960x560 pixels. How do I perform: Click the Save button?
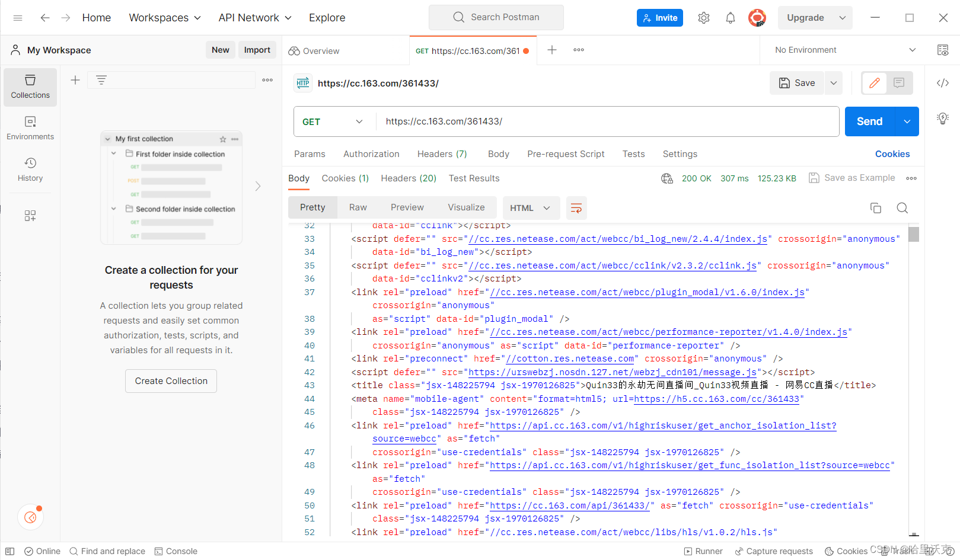coord(797,83)
